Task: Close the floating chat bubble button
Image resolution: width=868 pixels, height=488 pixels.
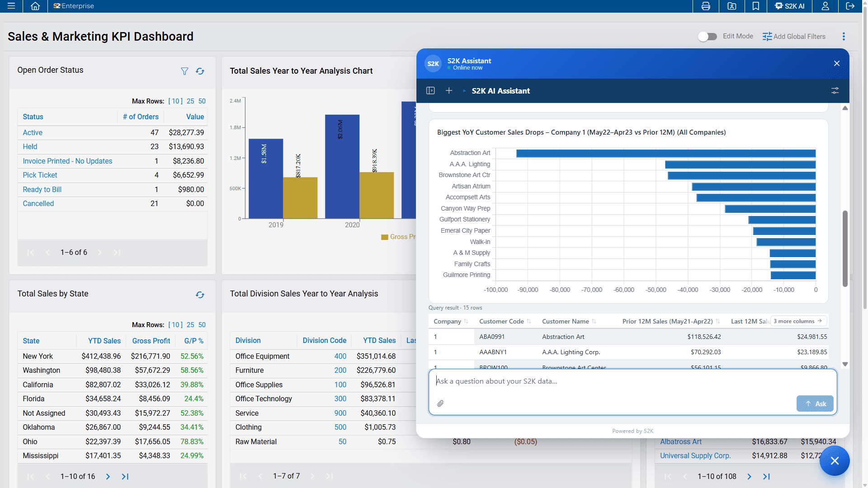Action: tap(835, 460)
